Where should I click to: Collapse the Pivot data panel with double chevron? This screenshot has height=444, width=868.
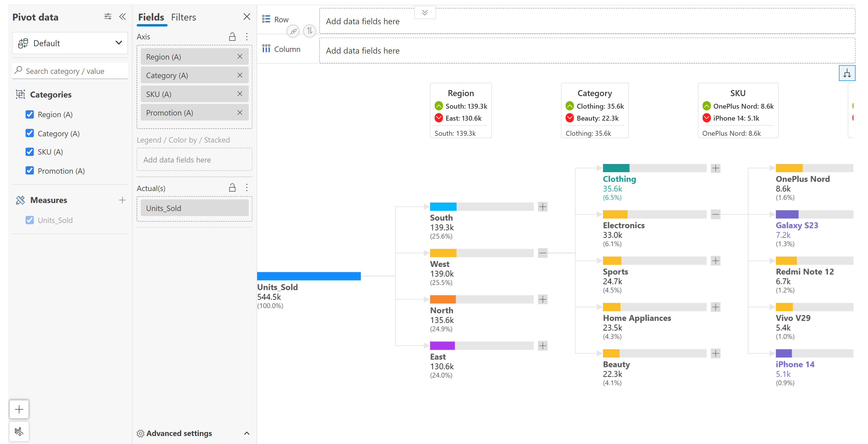point(122,17)
